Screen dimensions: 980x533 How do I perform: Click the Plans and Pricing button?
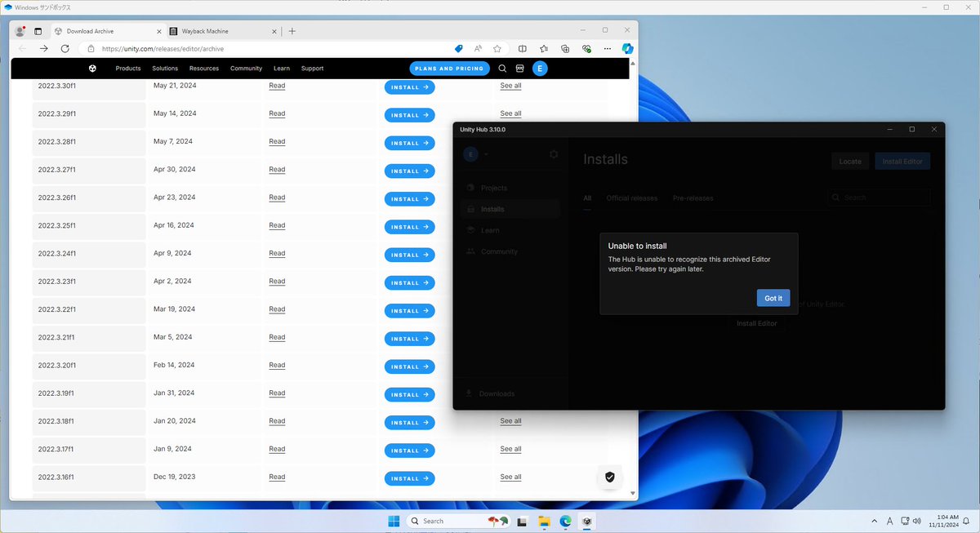(450, 69)
